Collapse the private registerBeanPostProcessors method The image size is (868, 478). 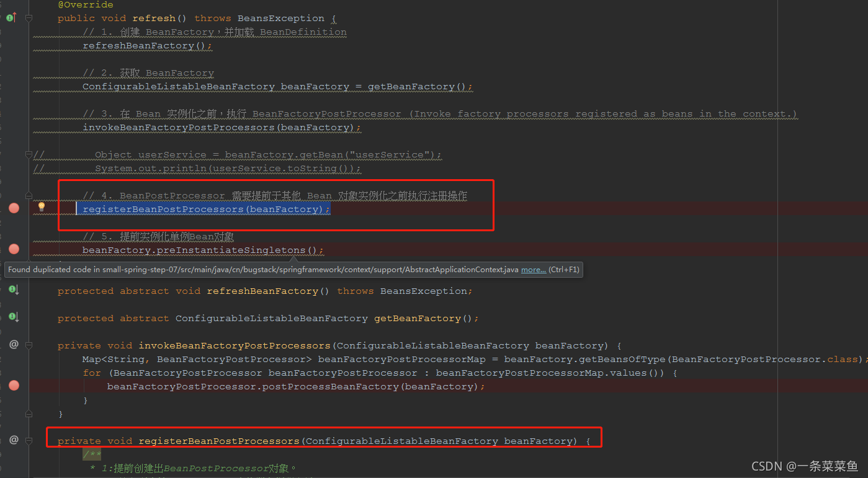coord(29,441)
